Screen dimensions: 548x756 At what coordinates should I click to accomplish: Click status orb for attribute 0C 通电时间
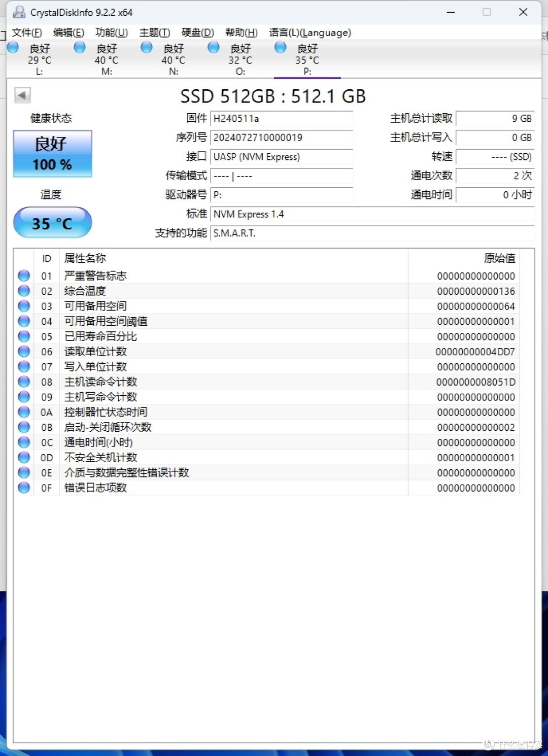(24, 442)
